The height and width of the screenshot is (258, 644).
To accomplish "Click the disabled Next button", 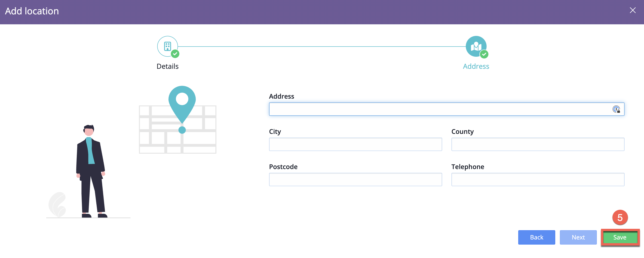I will point(578,237).
